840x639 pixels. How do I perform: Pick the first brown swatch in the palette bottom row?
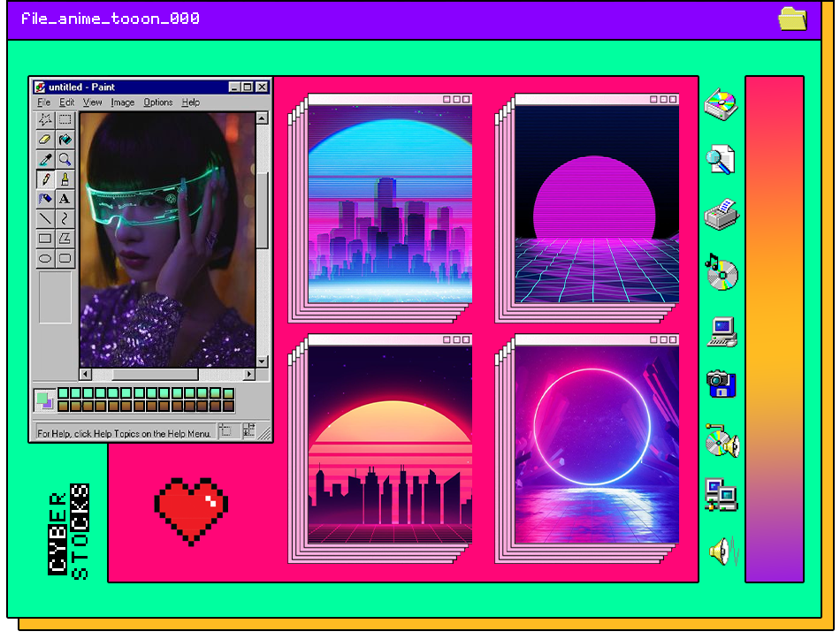tap(63, 406)
